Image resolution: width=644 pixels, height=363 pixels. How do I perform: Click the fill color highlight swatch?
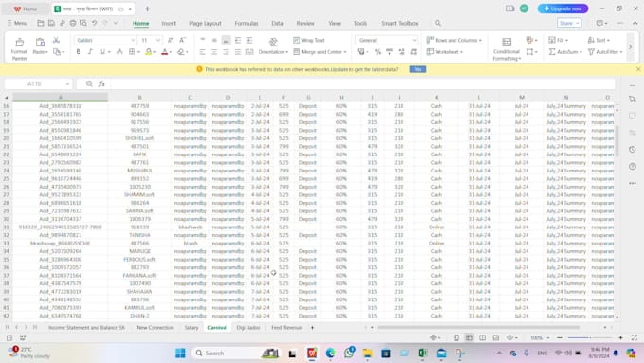click(149, 52)
